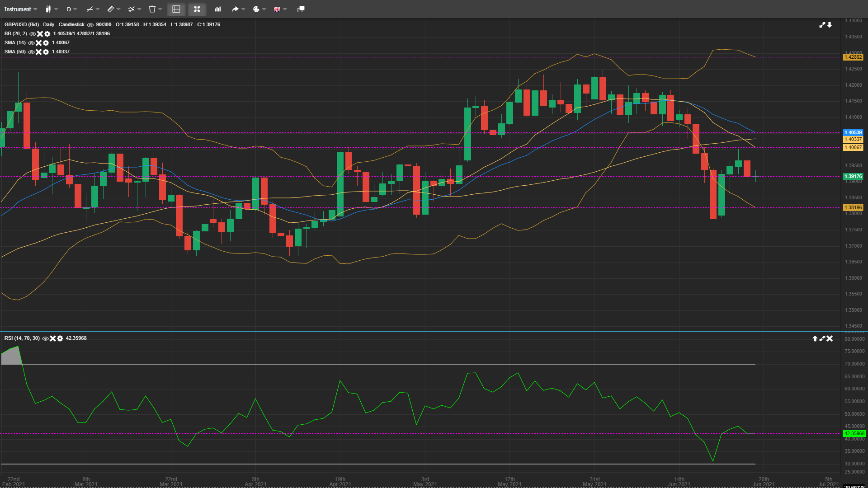This screenshot has width=868, height=488.
Task: Toggle the crosshair grid layout button
Action: click(176, 9)
